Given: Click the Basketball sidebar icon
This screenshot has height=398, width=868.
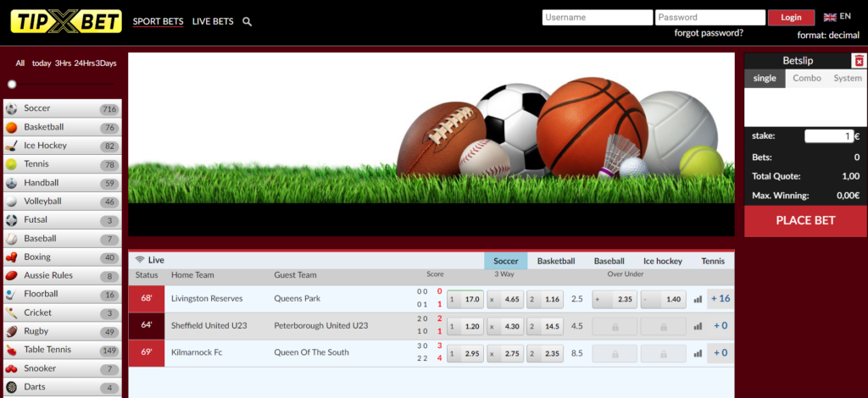Looking at the screenshot, I should coord(12,127).
